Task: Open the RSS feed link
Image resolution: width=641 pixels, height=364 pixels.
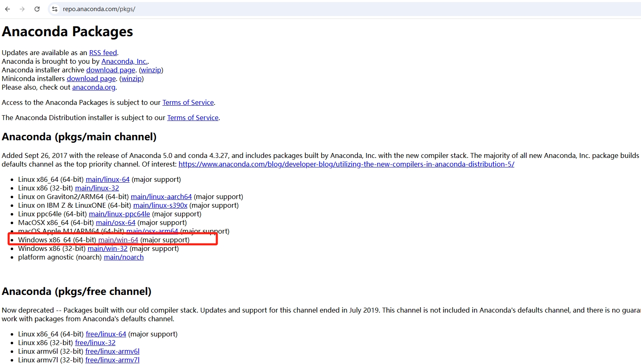Action: (x=103, y=53)
